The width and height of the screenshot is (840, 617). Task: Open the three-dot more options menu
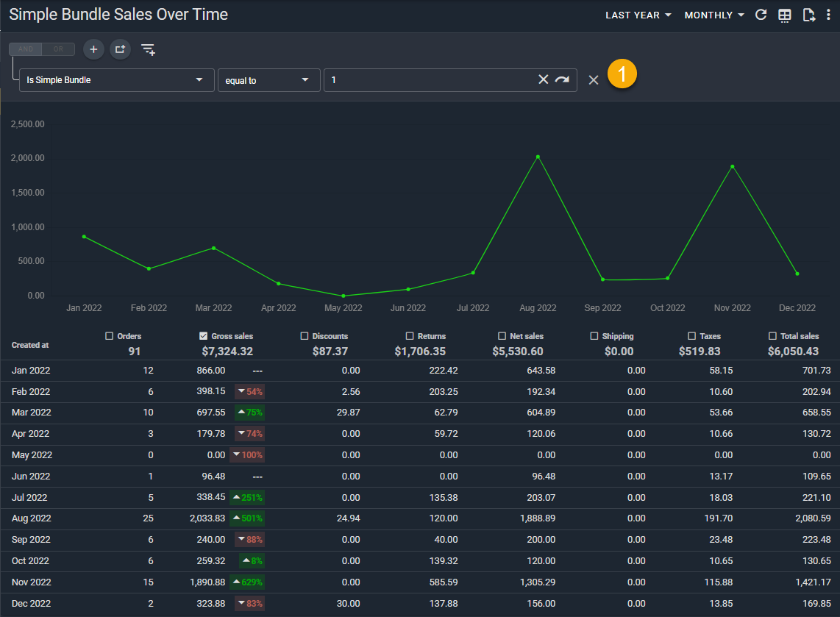coord(829,15)
